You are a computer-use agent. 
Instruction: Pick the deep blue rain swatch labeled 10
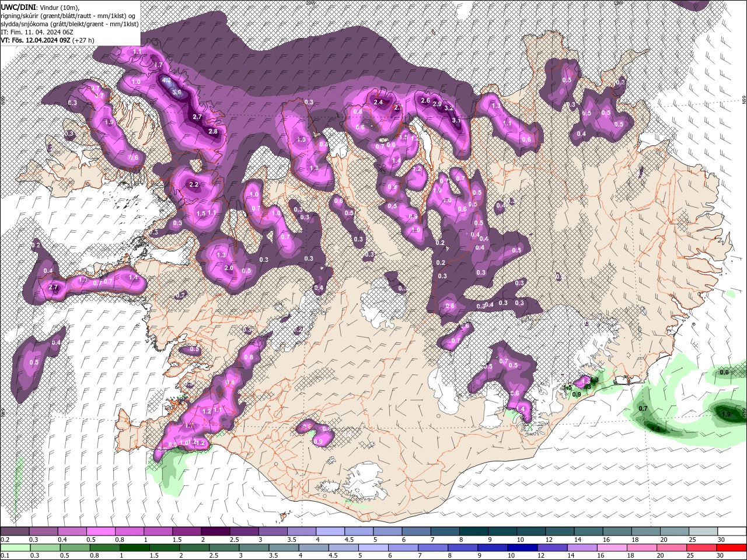(523, 548)
